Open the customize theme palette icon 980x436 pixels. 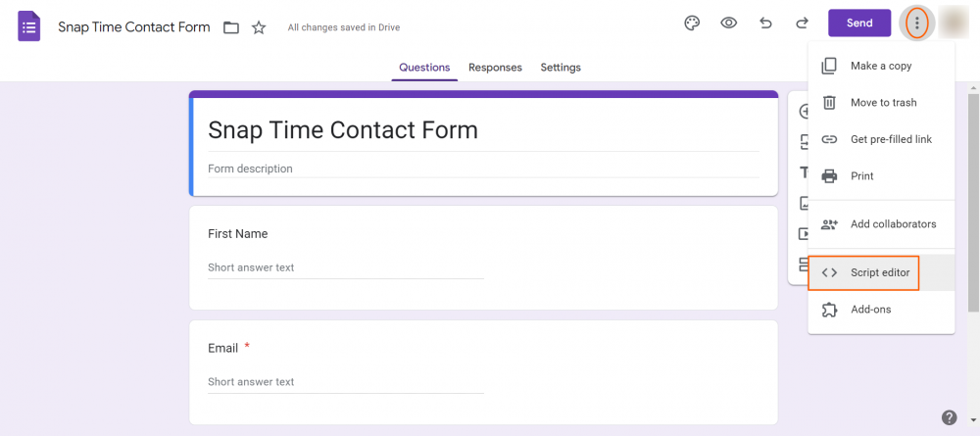[x=692, y=24]
